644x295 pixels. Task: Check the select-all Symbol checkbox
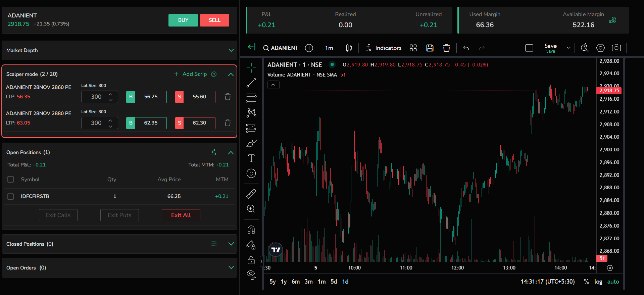[x=11, y=180]
